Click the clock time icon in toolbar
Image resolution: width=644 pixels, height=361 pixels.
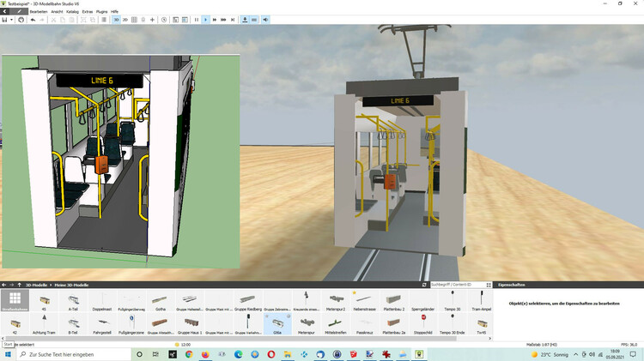click(164, 20)
